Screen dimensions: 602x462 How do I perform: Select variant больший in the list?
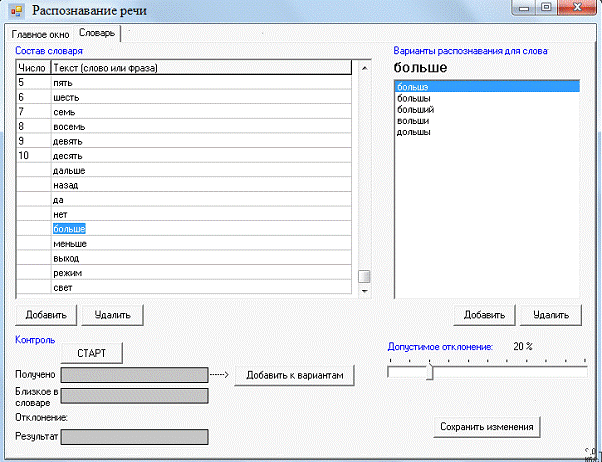pos(415,109)
